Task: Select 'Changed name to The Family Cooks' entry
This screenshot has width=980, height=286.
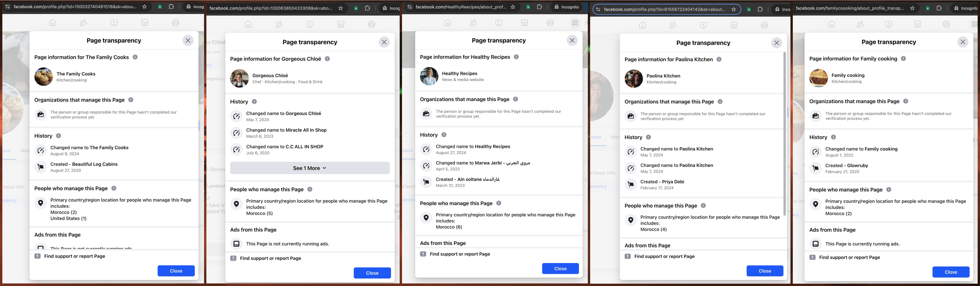Action: [x=89, y=150]
